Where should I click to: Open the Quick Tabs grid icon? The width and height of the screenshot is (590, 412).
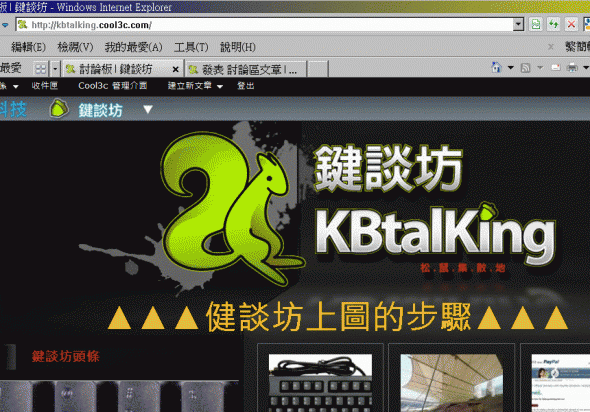pyautogui.click(x=41, y=69)
